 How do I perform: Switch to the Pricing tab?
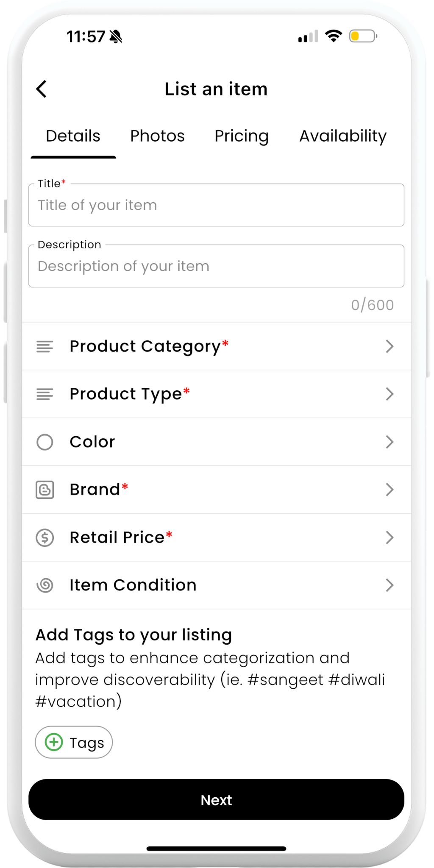(x=242, y=136)
